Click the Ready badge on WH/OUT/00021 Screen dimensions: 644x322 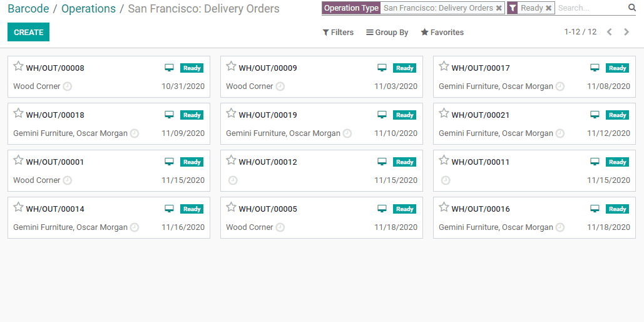coord(617,115)
